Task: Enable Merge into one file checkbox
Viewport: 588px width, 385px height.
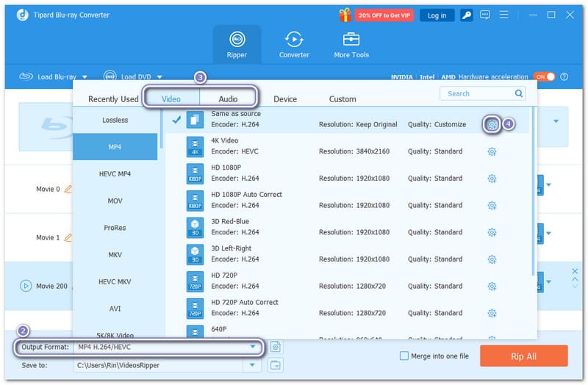Action: [404, 356]
